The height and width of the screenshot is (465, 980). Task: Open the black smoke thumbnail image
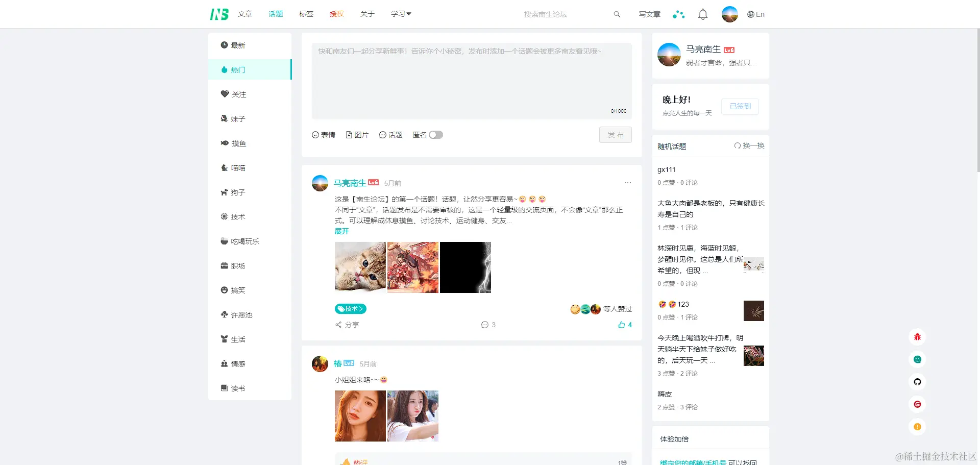[x=465, y=267]
